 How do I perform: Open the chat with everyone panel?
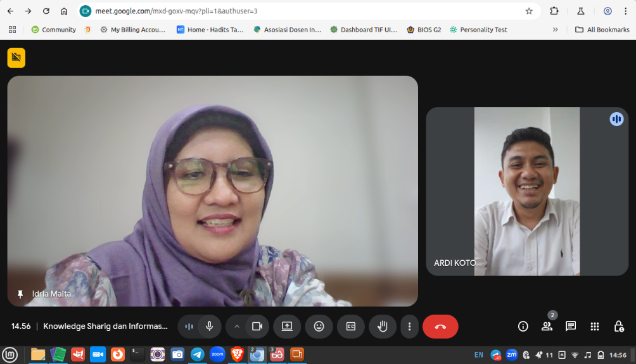click(x=571, y=327)
